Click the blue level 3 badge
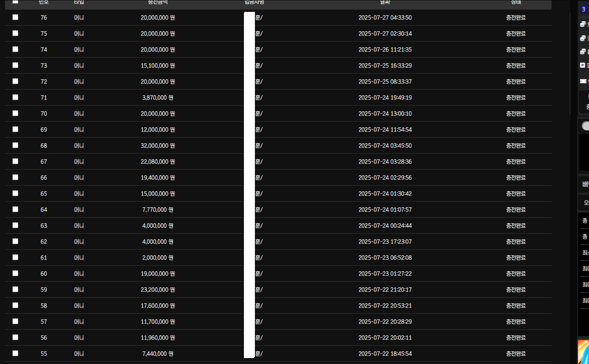Viewport: 589px width, 364px height. point(583,9)
